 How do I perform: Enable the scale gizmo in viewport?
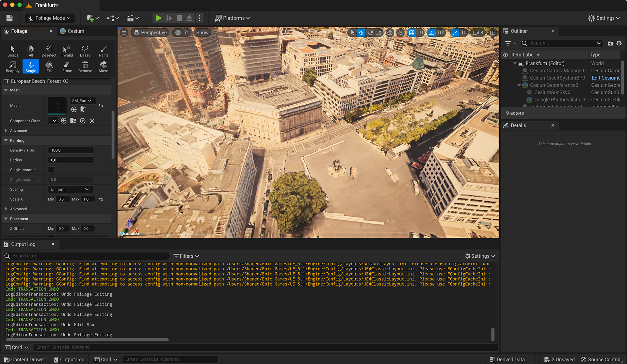[x=378, y=33]
